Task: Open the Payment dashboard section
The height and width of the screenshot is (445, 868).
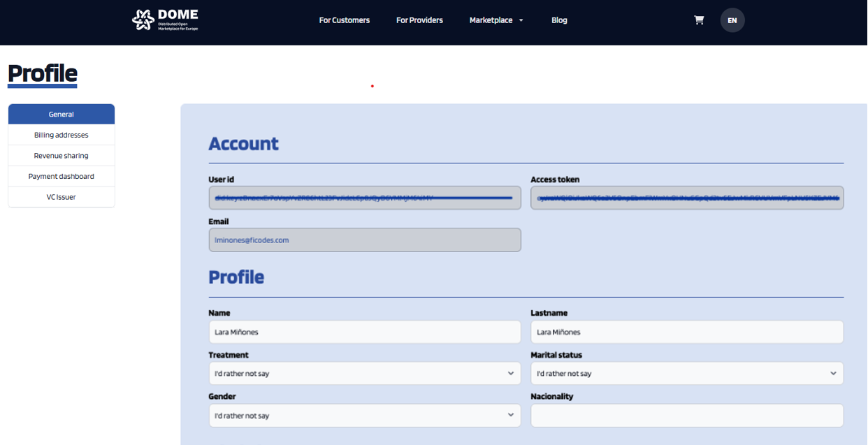Action: pyautogui.click(x=62, y=176)
